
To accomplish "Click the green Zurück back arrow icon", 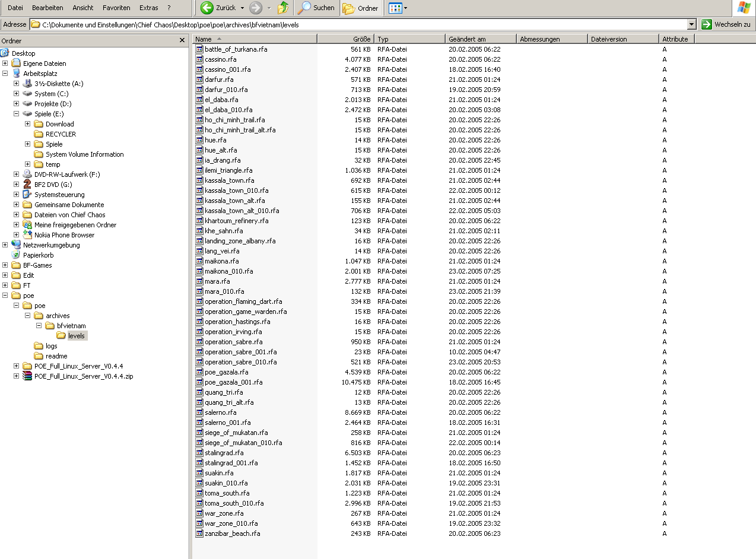I will point(207,8).
